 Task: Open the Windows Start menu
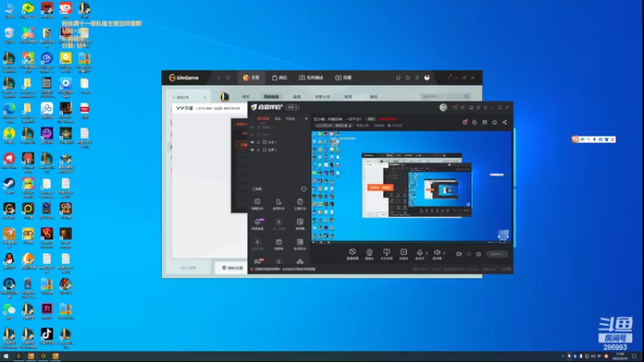[6, 356]
